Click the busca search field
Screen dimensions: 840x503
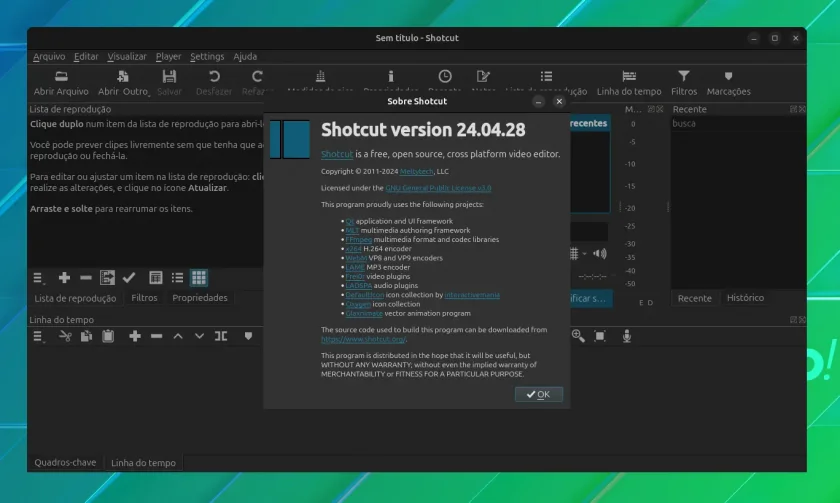point(738,123)
